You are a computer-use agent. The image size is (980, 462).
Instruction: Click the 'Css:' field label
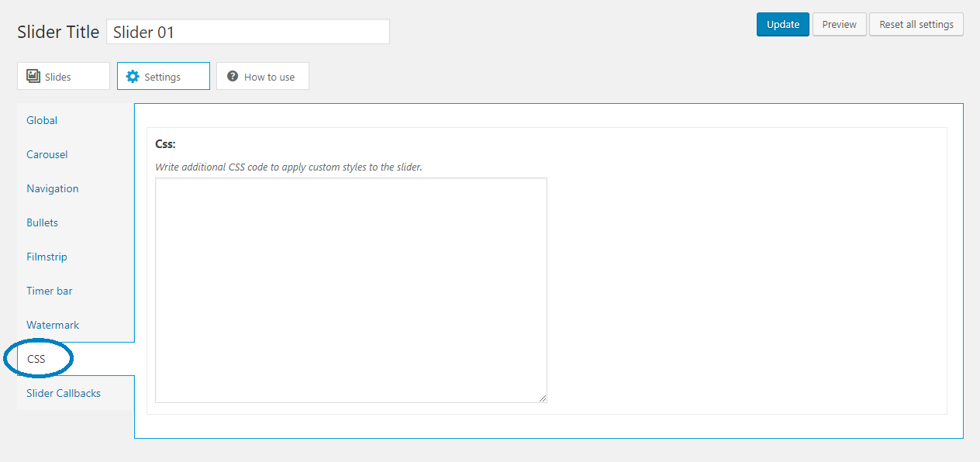pos(166,144)
